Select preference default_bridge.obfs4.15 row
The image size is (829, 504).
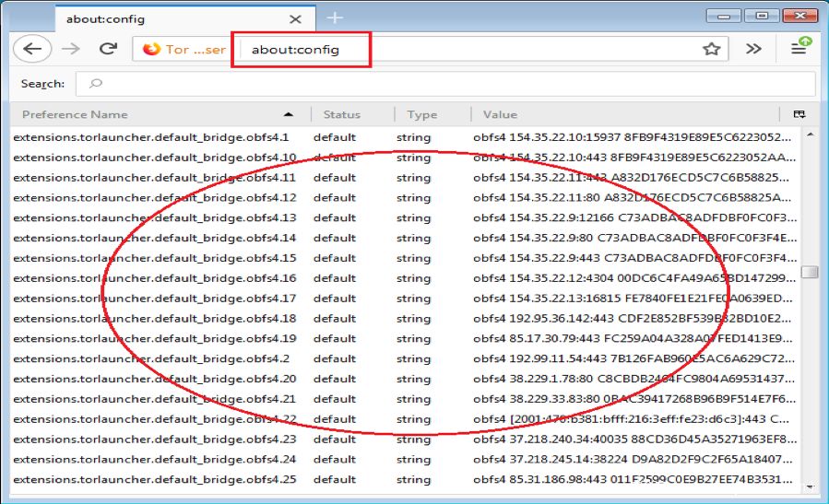tap(405, 258)
